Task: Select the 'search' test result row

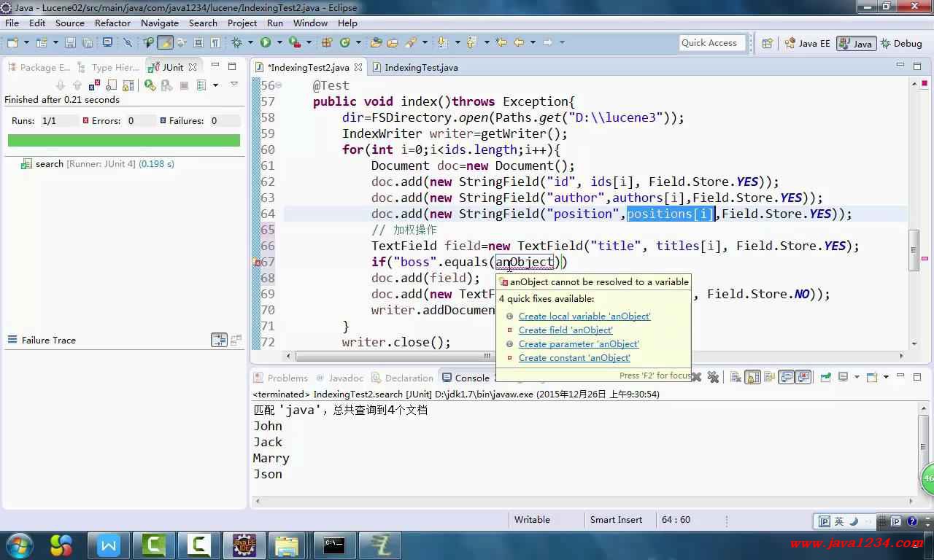Action: coord(98,164)
